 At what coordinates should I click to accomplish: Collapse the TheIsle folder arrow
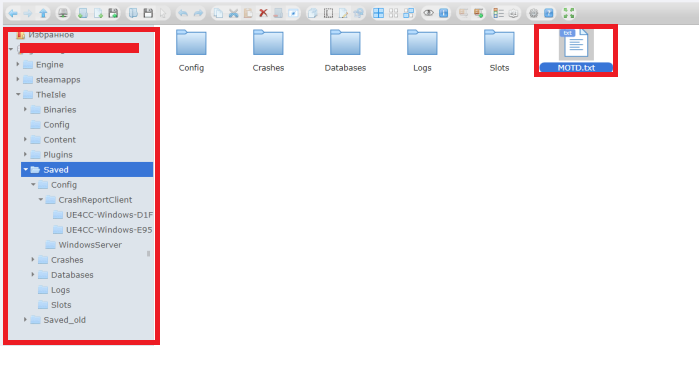pyautogui.click(x=18, y=95)
